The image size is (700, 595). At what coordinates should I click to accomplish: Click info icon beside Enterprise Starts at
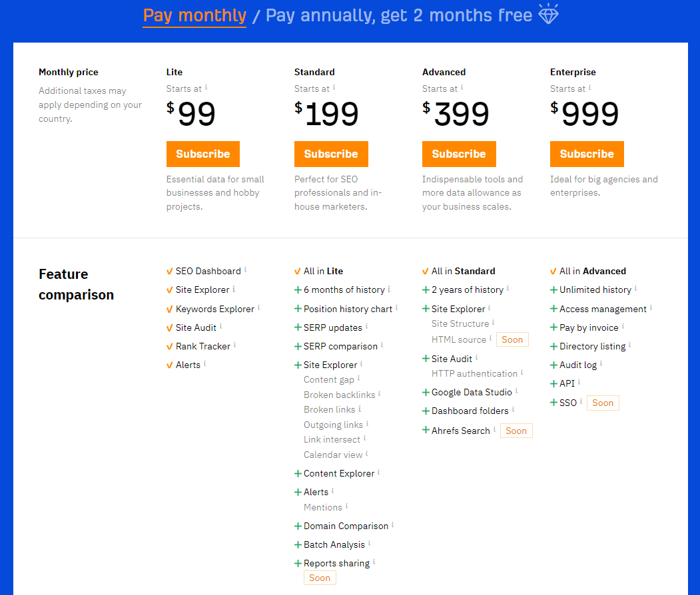click(x=589, y=87)
